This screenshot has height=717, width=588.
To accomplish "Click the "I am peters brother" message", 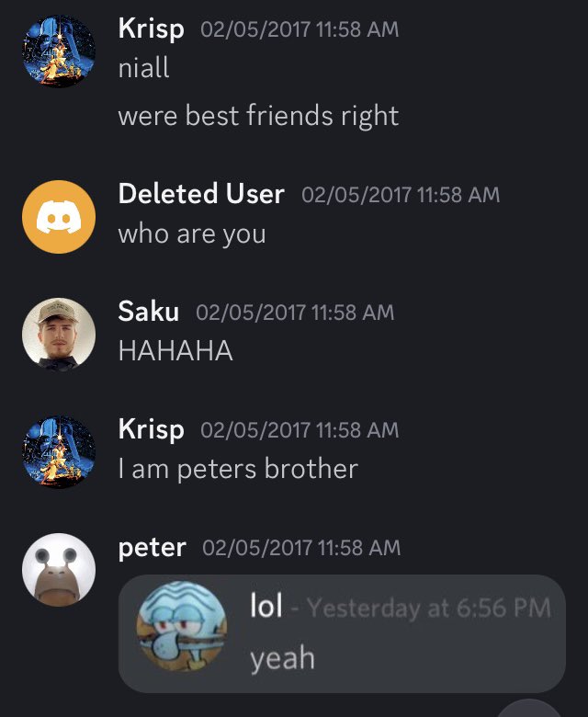I will pyautogui.click(x=237, y=470).
